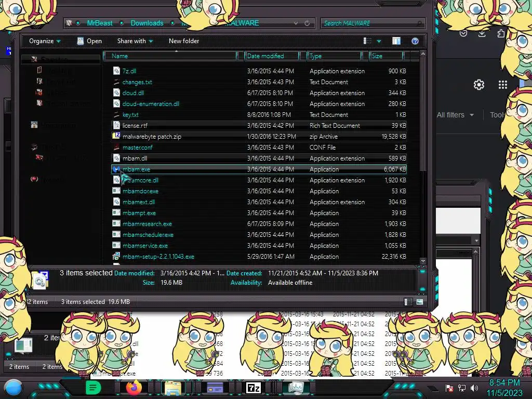The image size is (532, 399).
Task: Switch to details view in status bar
Action: coord(408,302)
